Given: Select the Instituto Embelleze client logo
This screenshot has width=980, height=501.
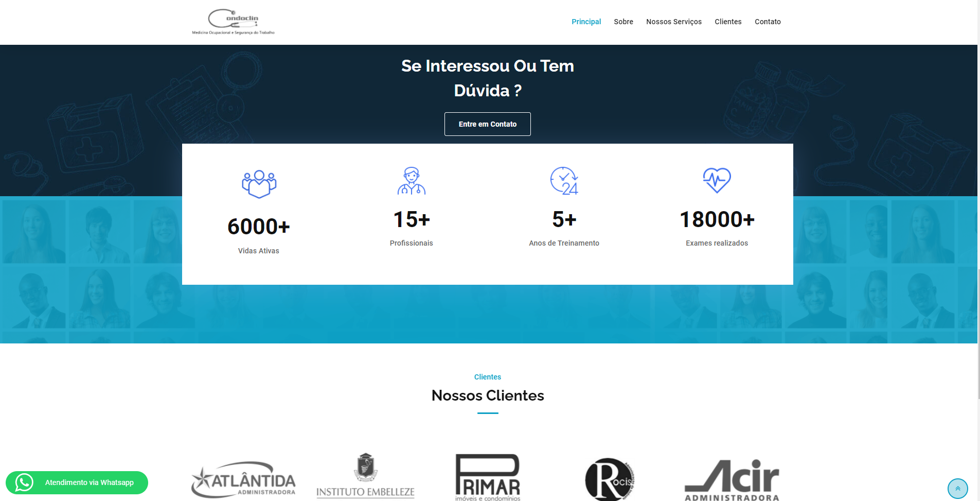Looking at the screenshot, I should tap(365, 476).
